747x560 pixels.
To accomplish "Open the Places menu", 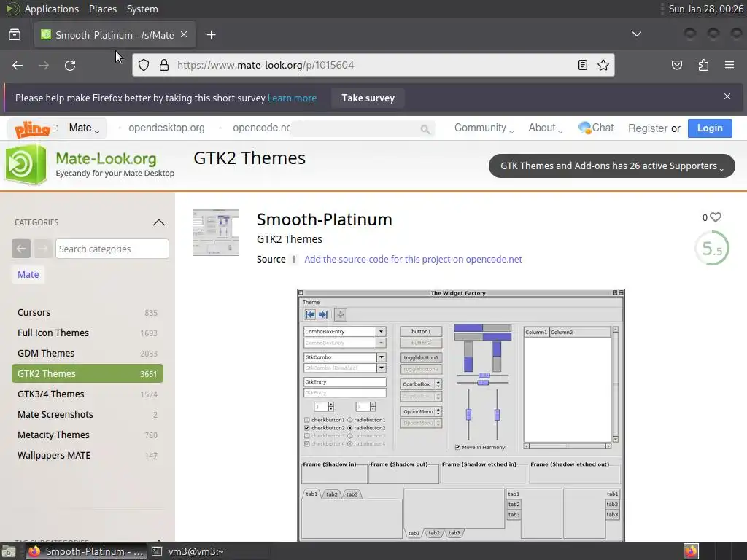I will pyautogui.click(x=102, y=9).
